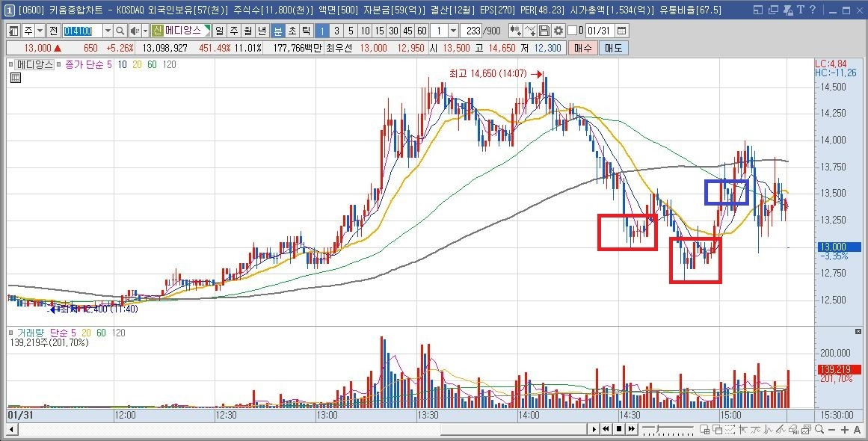Toggle the 'D' checkbox next to date field
This screenshot has width=868, height=441.
pos(572,31)
